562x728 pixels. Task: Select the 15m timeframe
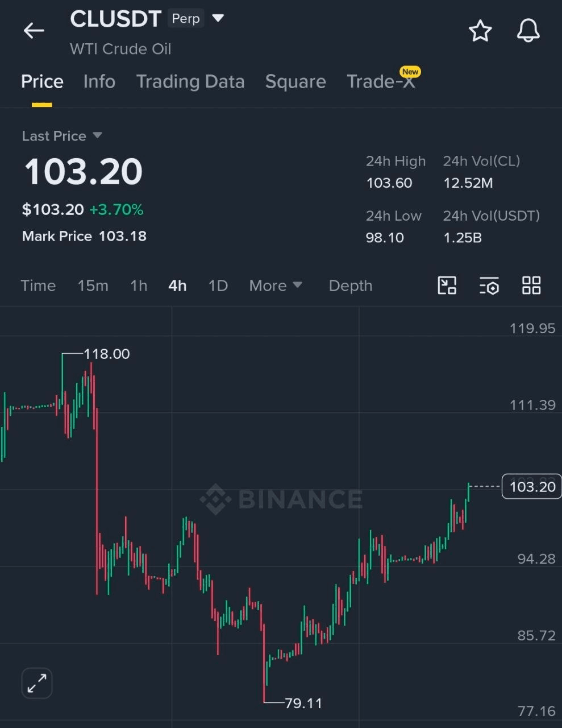coord(93,286)
